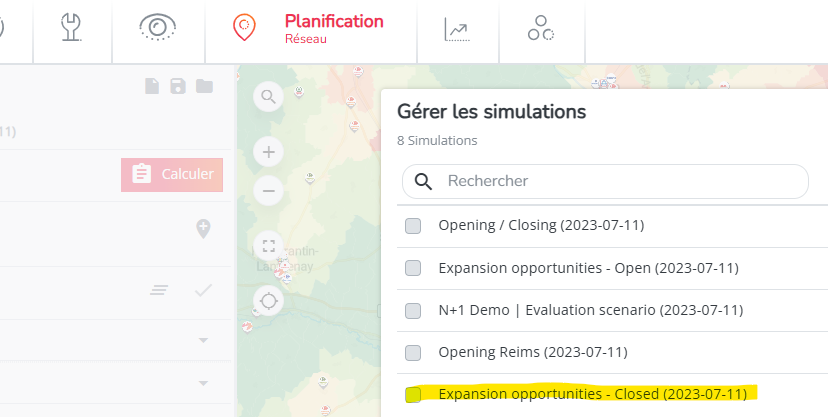The image size is (828, 417).
Task: Select the Planification Réseau tab
Action: pos(310,28)
